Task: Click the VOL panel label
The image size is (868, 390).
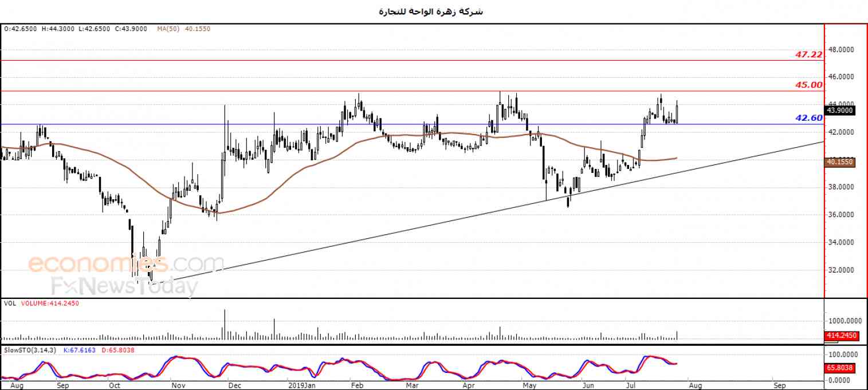Action: [x=10, y=303]
